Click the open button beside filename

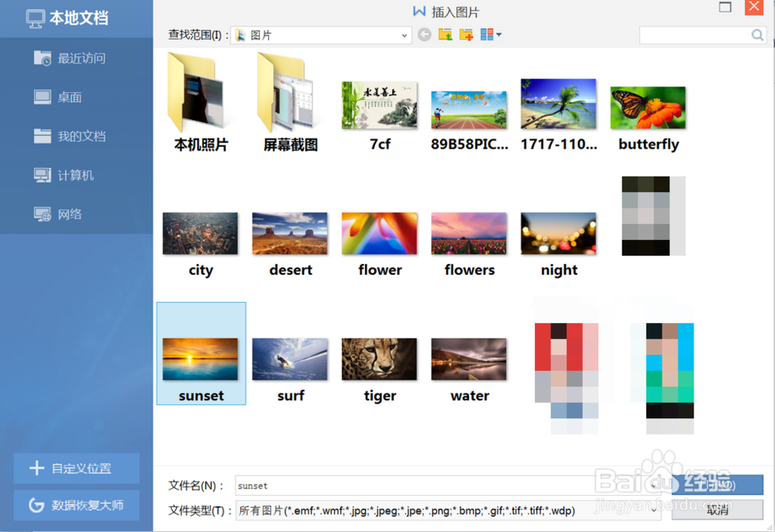(x=717, y=485)
